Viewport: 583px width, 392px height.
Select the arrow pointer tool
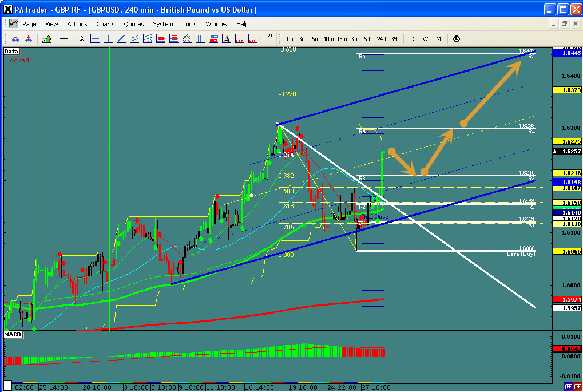[82, 39]
